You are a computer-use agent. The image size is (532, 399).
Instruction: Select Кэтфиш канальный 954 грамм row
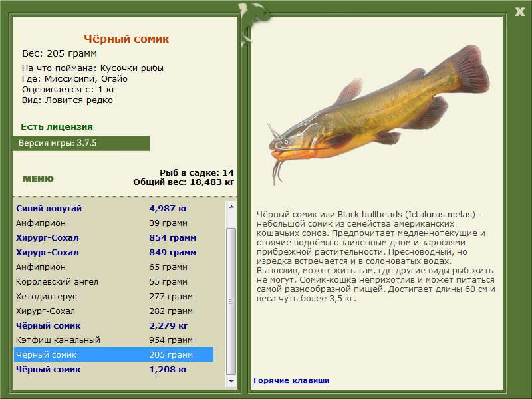click(114, 340)
